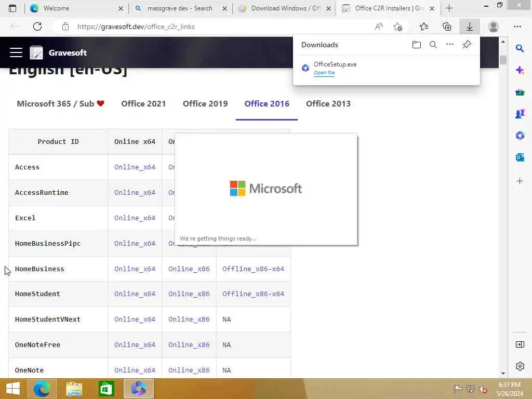Select the Microsoft 365 / Sub tab
This screenshot has height=399, width=532.
[60, 104]
